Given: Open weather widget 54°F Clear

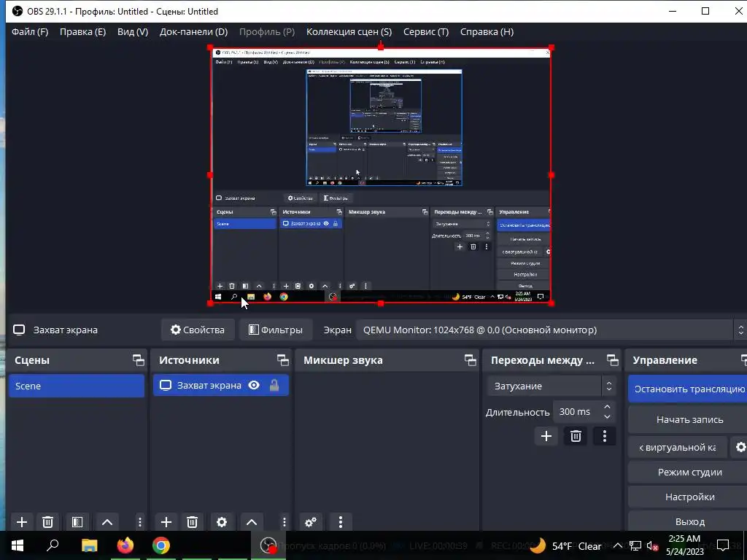Looking at the screenshot, I should click(x=565, y=545).
